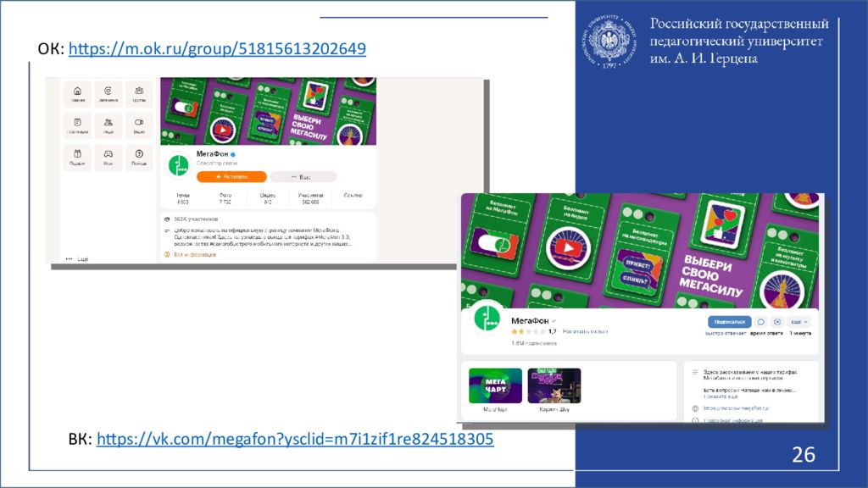The height and width of the screenshot is (488, 868).
Task: Open the Темы tab on OK group
Action: [x=183, y=198]
